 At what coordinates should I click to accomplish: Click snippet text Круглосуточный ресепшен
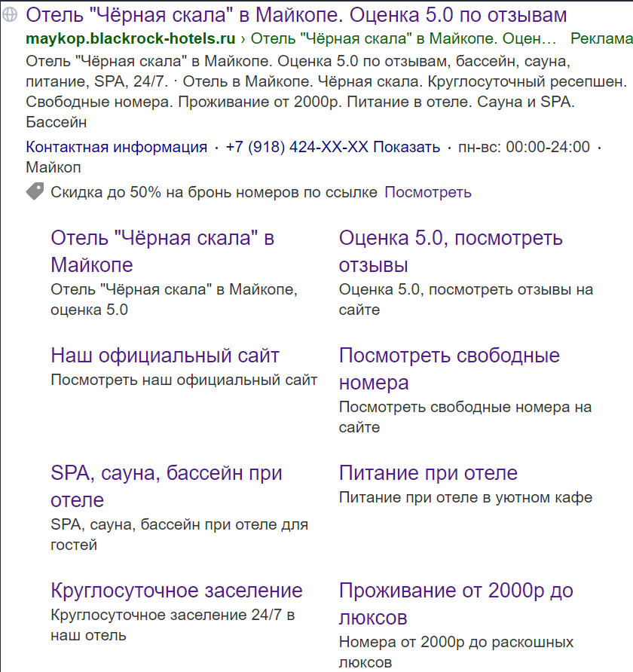[527, 81]
